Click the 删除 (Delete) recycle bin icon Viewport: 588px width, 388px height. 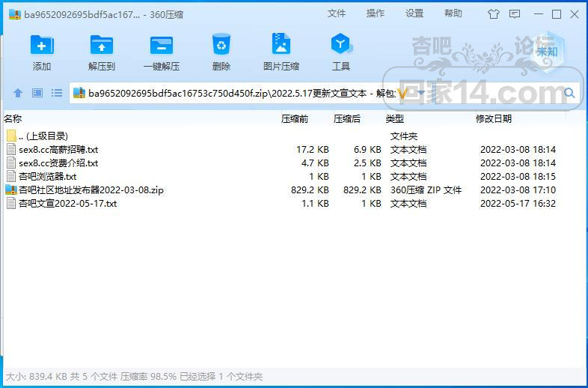tap(221, 44)
